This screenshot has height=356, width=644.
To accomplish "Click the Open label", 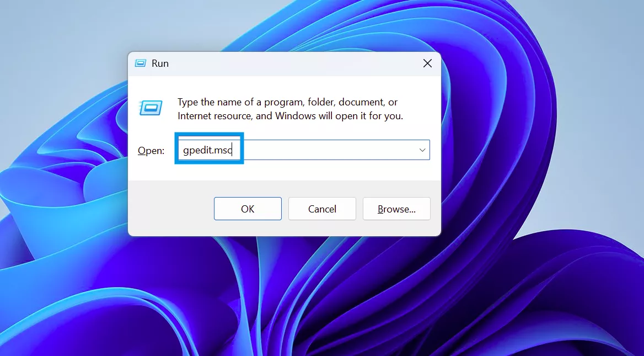I will [x=151, y=150].
